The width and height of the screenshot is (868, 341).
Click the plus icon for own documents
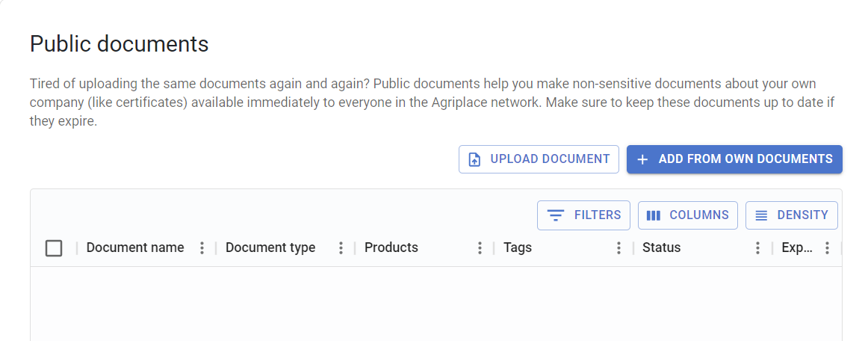click(x=642, y=160)
